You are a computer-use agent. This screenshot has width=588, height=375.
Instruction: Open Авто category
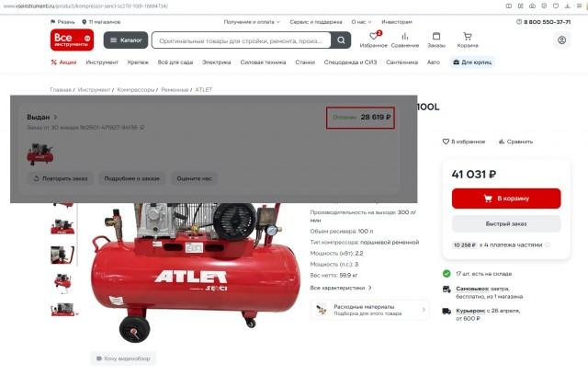point(433,62)
